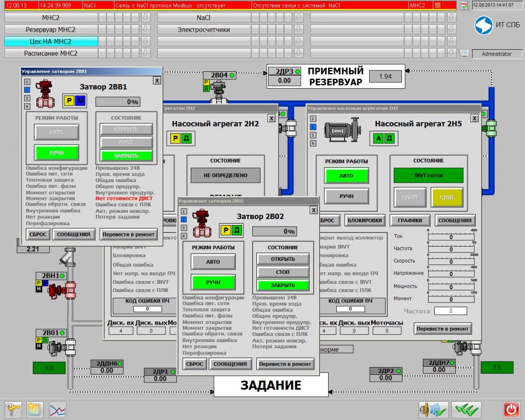Image resolution: width=525 pixels, height=420 pixels.
Task: Click the ЗАДАНИЕ box on the schematic
Action: pyautogui.click(x=271, y=385)
